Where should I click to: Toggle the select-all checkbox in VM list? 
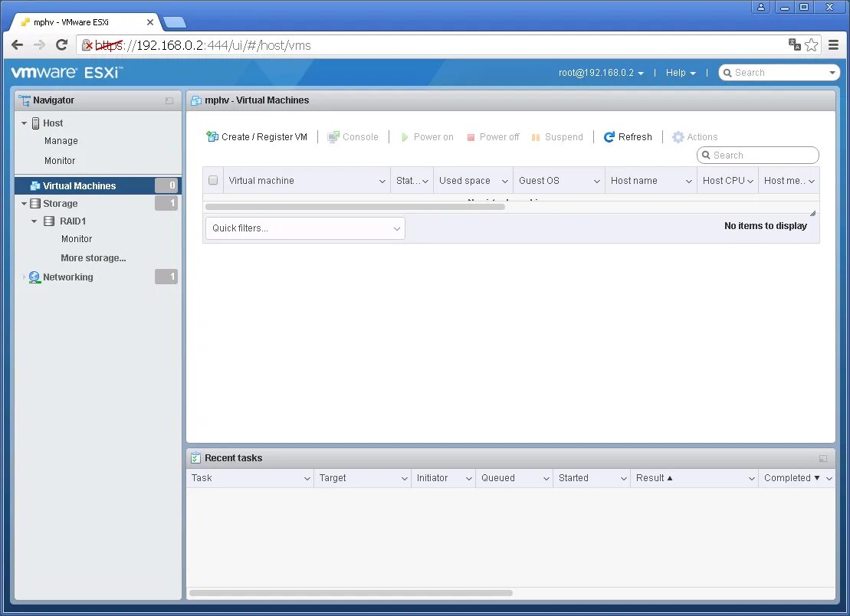pyautogui.click(x=212, y=180)
